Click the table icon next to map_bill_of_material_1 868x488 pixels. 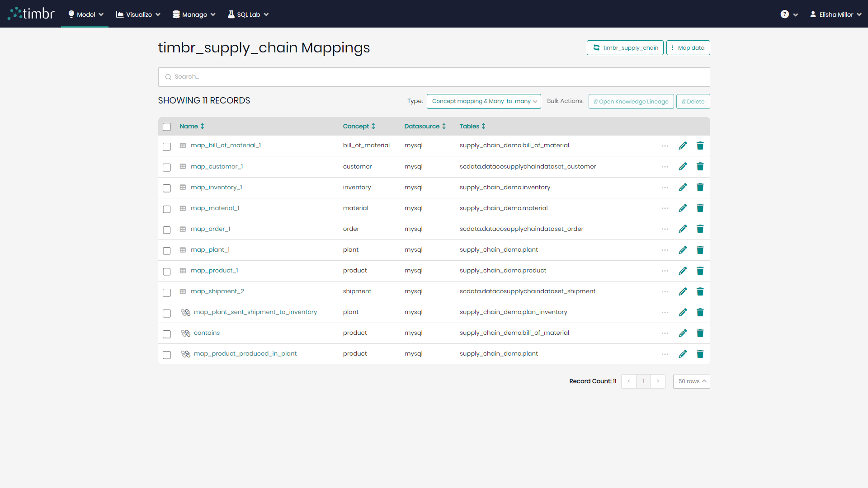pyautogui.click(x=183, y=145)
